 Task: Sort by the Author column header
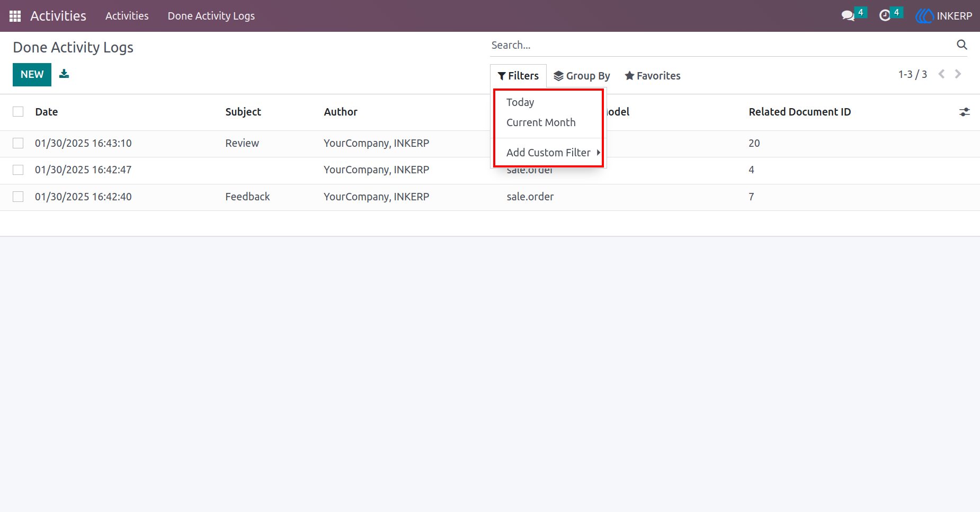point(341,112)
